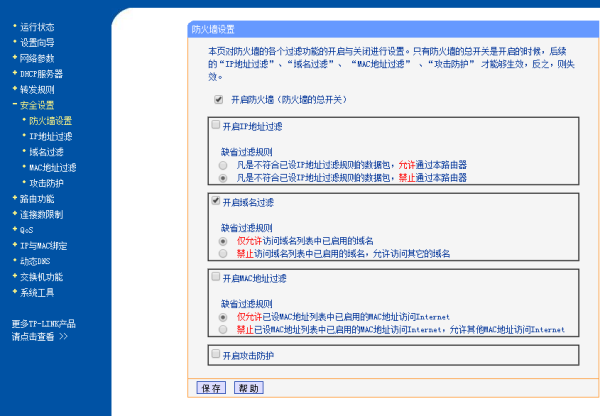Open 域名过滤 submenu item

pos(46,152)
